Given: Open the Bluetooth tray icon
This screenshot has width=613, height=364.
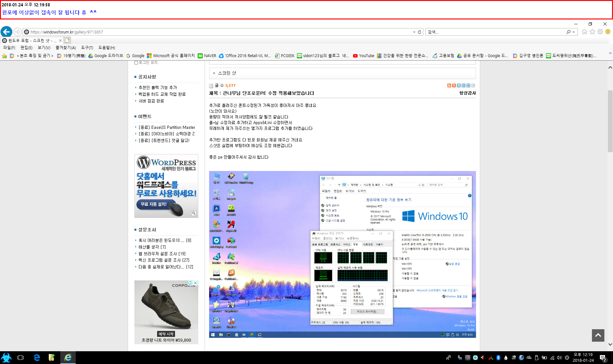Looking at the screenshot, I should click(498, 358).
